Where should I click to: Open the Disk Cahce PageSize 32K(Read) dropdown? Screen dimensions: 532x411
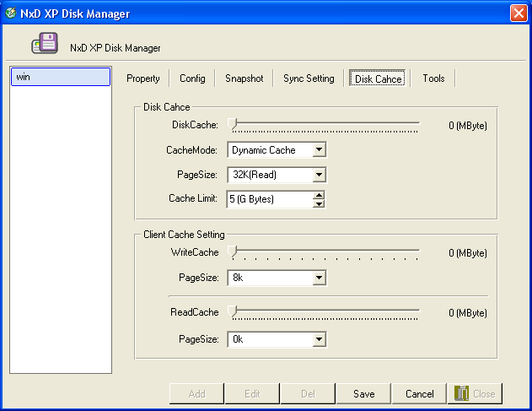319,175
